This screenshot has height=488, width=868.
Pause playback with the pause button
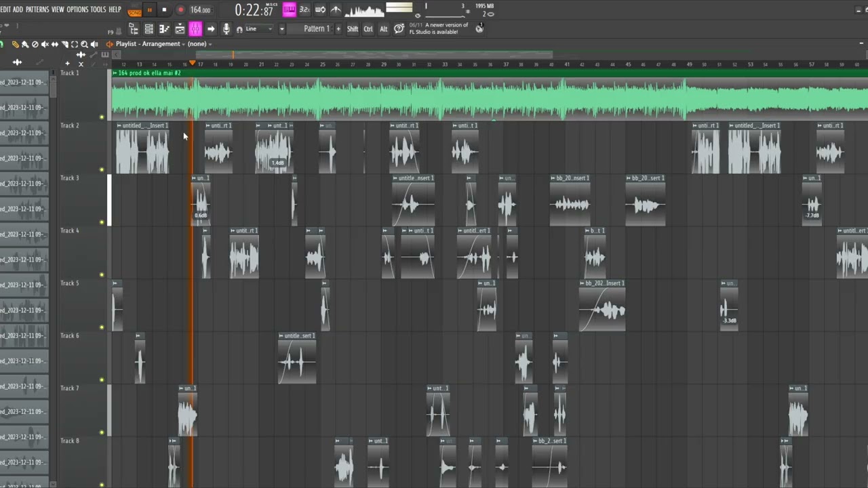pos(149,10)
